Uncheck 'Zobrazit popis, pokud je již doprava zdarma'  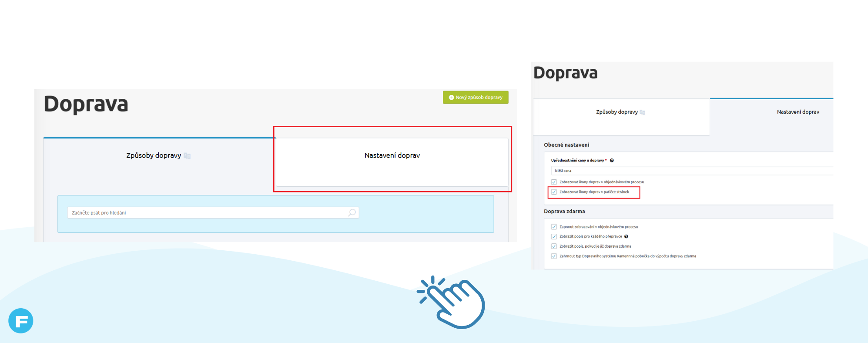point(554,246)
